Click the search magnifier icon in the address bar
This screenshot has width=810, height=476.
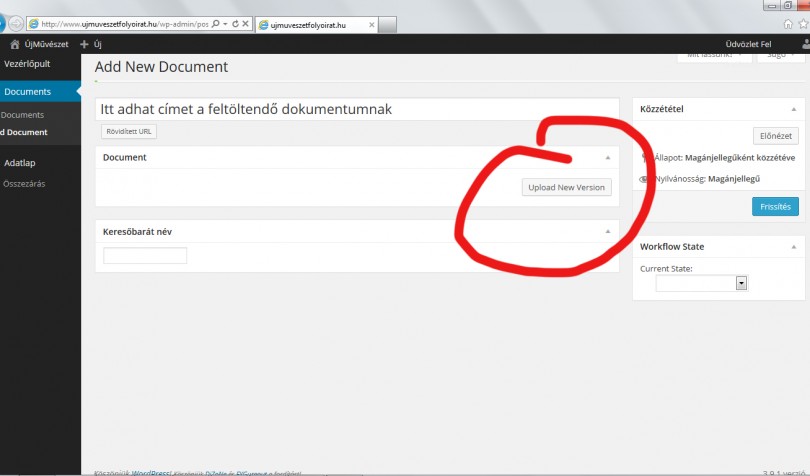216,22
